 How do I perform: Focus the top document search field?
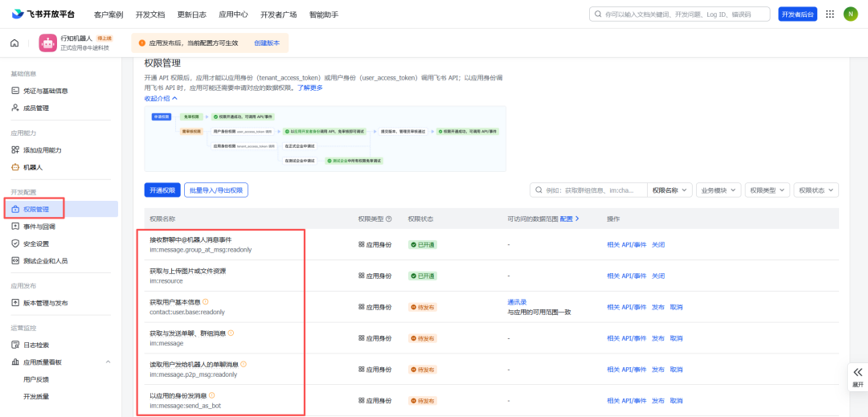coord(680,14)
